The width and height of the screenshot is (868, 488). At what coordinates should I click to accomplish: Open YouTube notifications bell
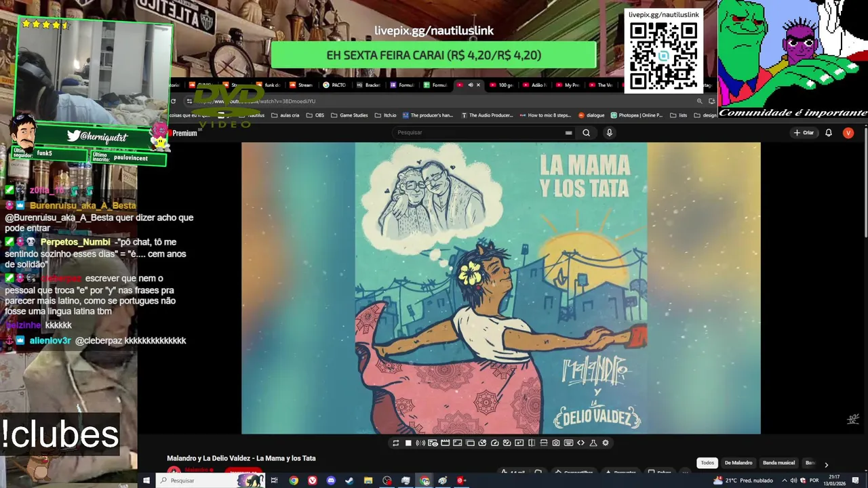(x=828, y=133)
